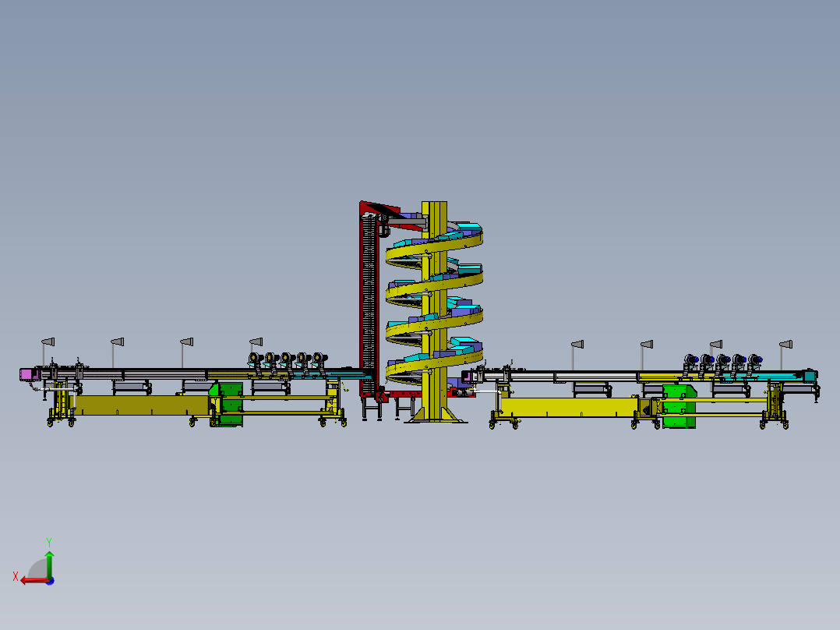Select the rightmost gray flag marker
This screenshot has width=840, height=630.
[786, 344]
